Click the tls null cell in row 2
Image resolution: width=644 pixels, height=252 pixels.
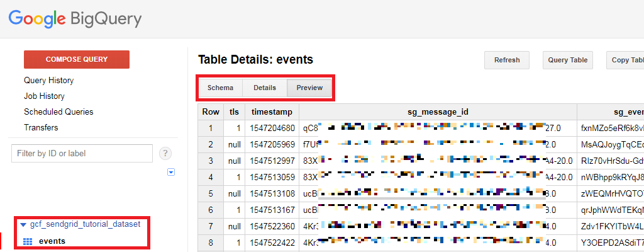[234, 144]
